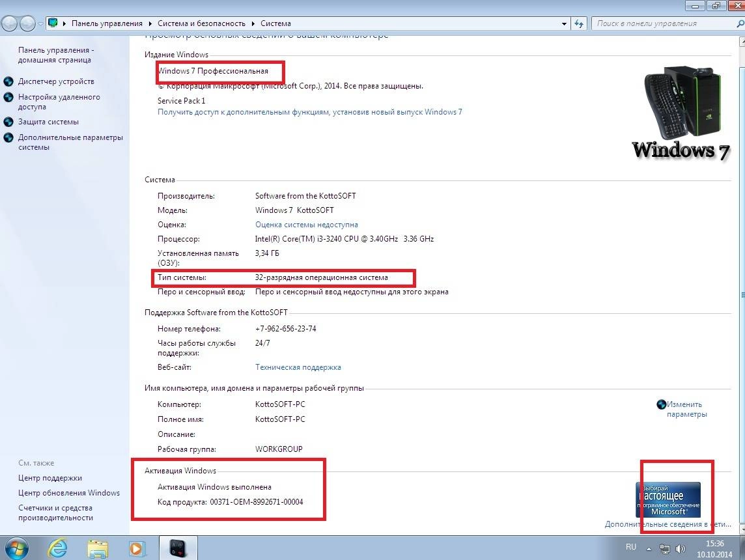The width and height of the screenshot is (745, 560).
Task: Select 'Система' breadcrumb
Action: (275, 23)
